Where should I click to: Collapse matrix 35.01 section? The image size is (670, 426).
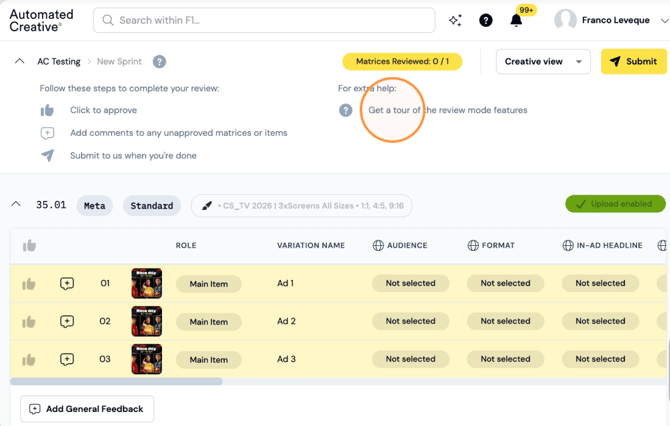tap(16, 204)
